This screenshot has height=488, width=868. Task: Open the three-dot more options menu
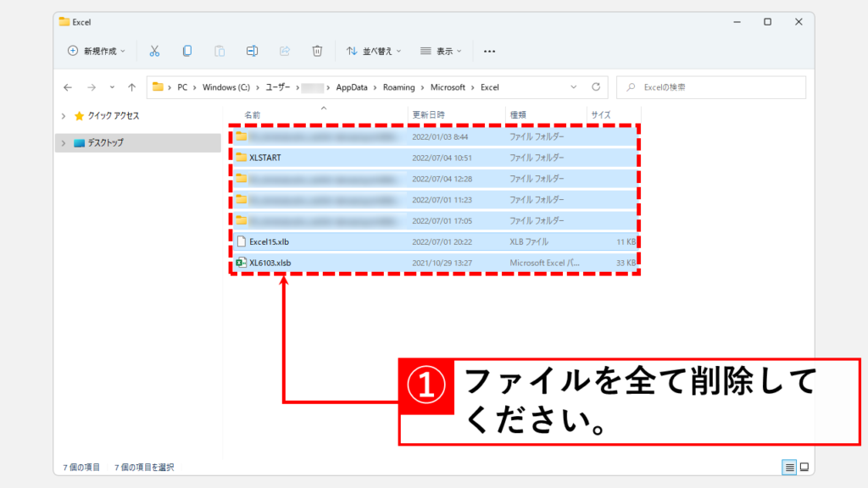click(x=489, y=51)
